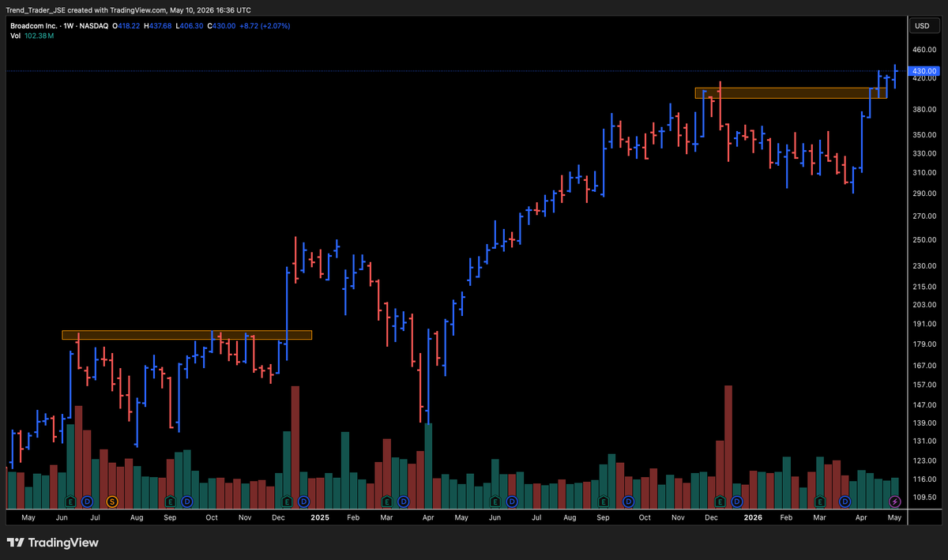Click the 2026 label on time axis
This screenshot has height=560, width=948.
pyautogui.click(x=753, y=517)
